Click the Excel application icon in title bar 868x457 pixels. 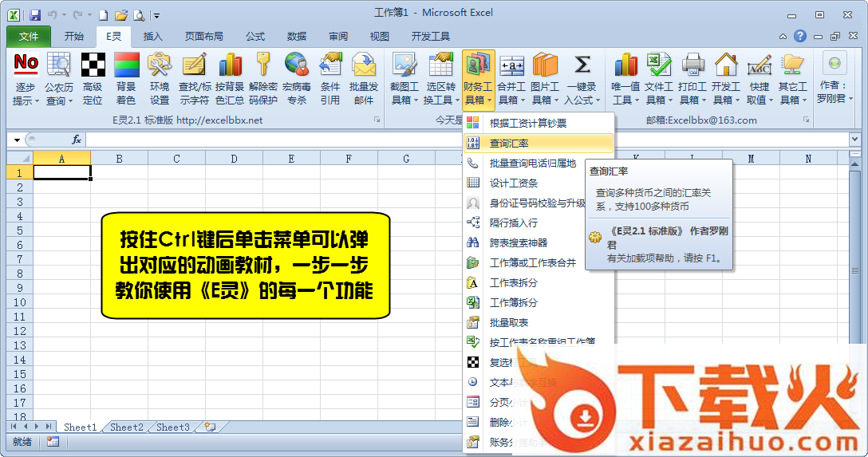14,15
